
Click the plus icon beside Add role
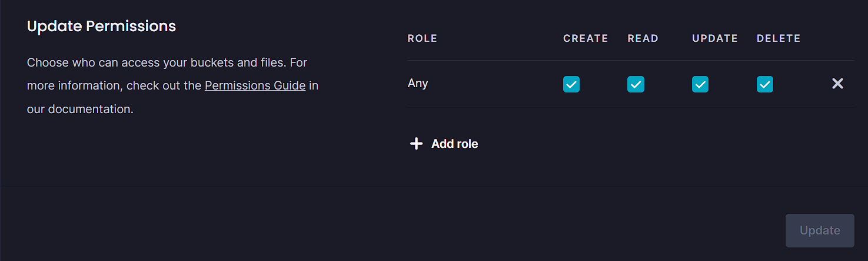pyautogui.click(x=416, y=144)
